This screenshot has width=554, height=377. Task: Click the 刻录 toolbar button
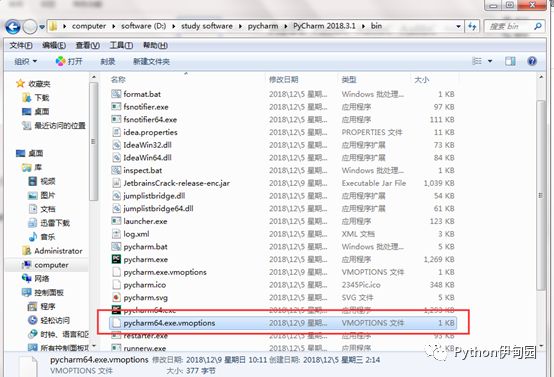[x=108, y=61]
